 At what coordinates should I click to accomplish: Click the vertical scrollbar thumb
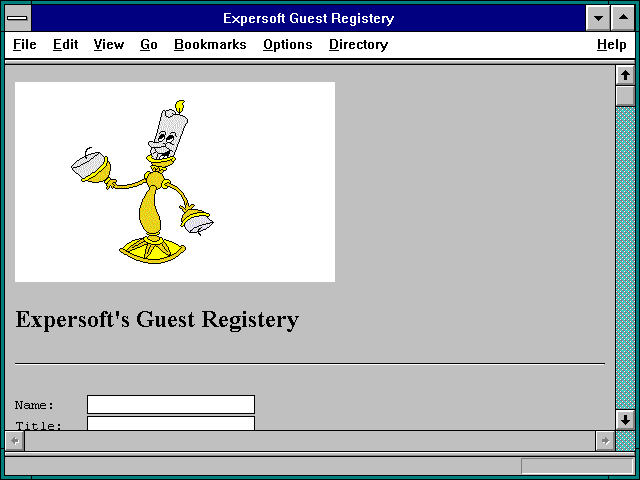[625, 96]
